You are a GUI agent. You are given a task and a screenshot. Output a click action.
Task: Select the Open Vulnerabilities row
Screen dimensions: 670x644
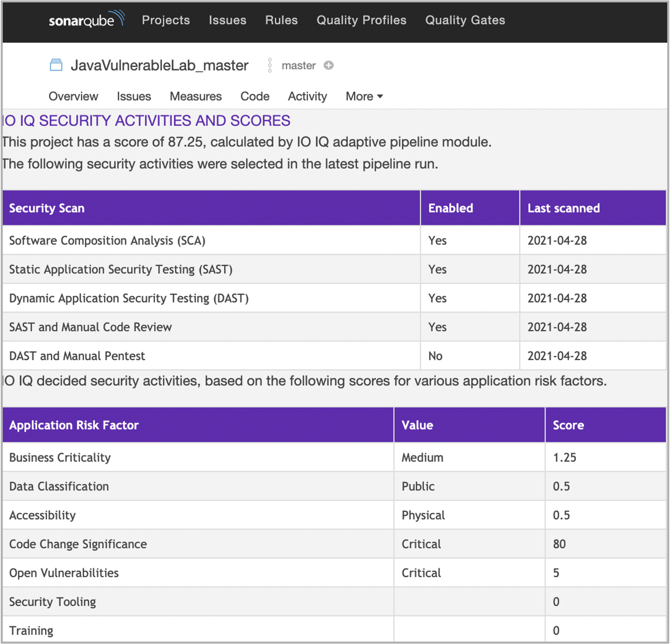334,572
